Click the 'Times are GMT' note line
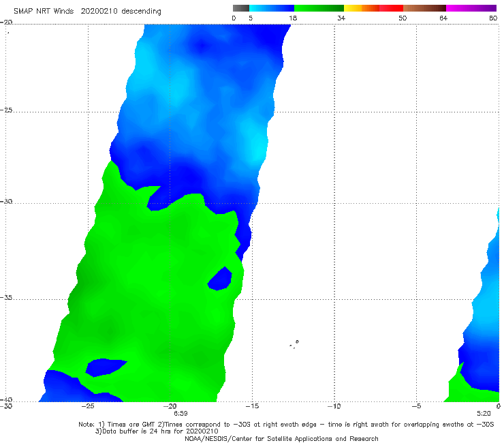 (286, 425)
